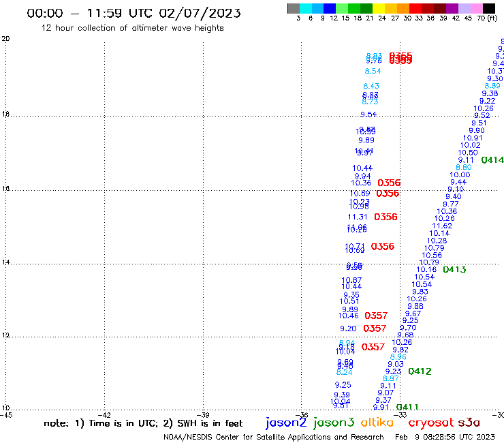
Task: Click the latitude axis label 14
Action: [x=5, y=262]
